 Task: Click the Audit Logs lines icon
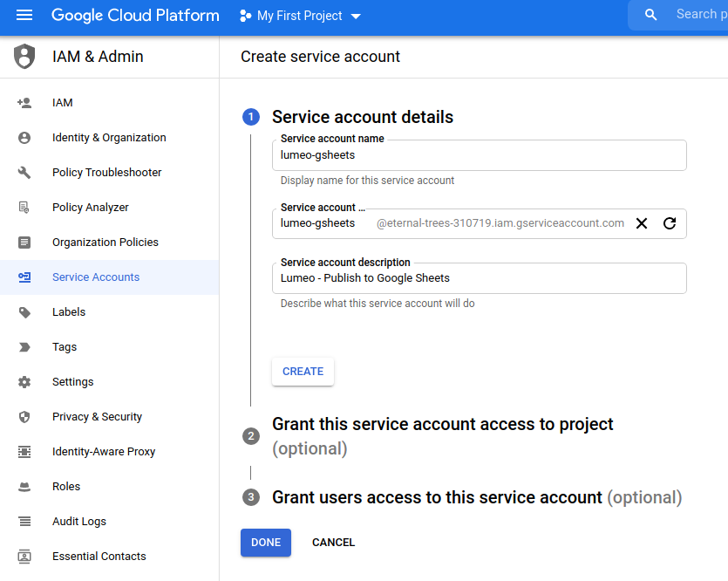click(x=24, y=522)
